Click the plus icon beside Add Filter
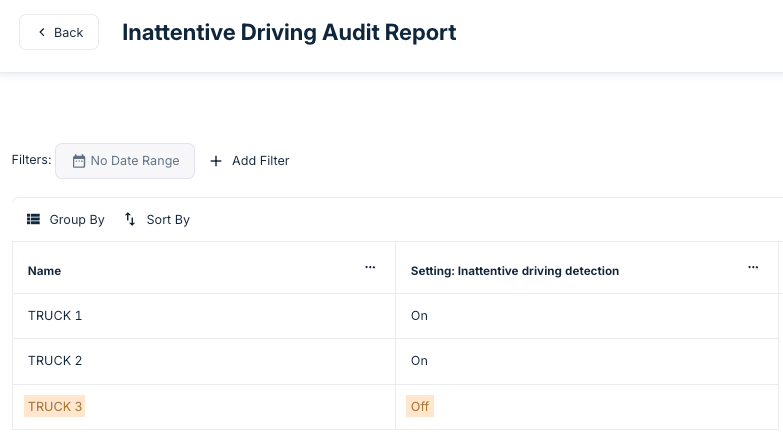Image resolution: width=783 pixels, height=434 pixels. click(215, 160)
